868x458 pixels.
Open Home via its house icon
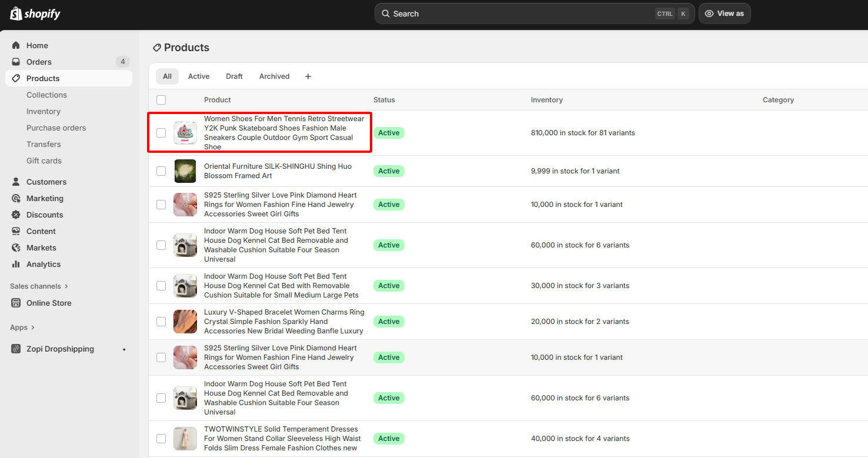coord(16,45)
